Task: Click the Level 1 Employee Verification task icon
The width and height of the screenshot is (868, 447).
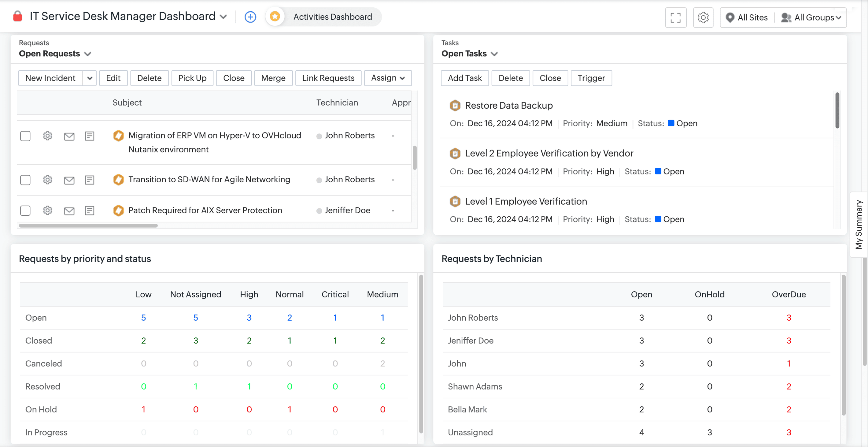Action: [x=456, y=201]
